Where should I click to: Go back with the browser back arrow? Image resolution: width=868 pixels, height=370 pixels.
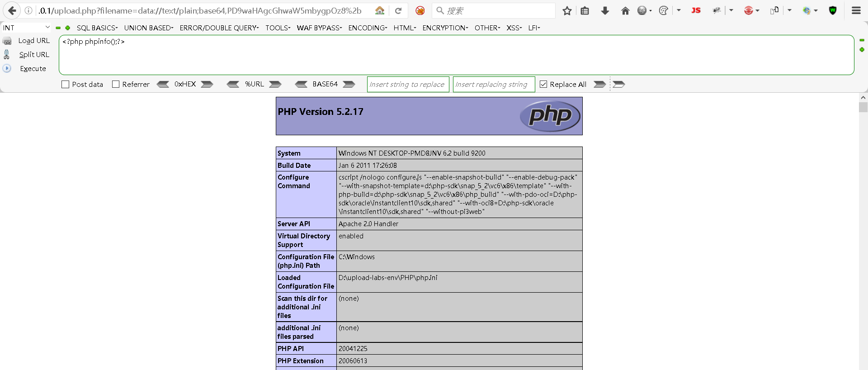click(x=12, y=10)
